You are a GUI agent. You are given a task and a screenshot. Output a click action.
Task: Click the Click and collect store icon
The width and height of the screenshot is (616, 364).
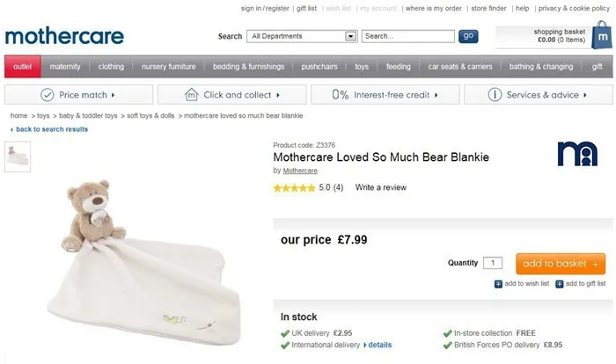pos(191,95)
